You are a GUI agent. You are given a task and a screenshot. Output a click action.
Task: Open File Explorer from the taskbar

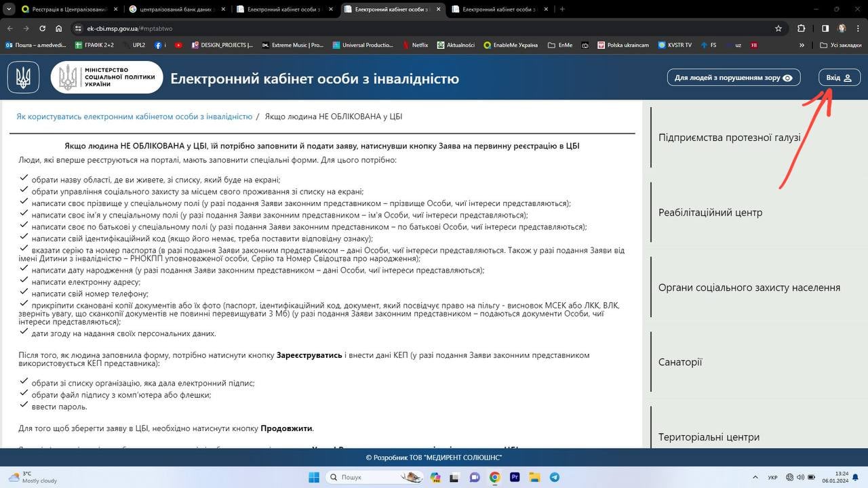534,477
